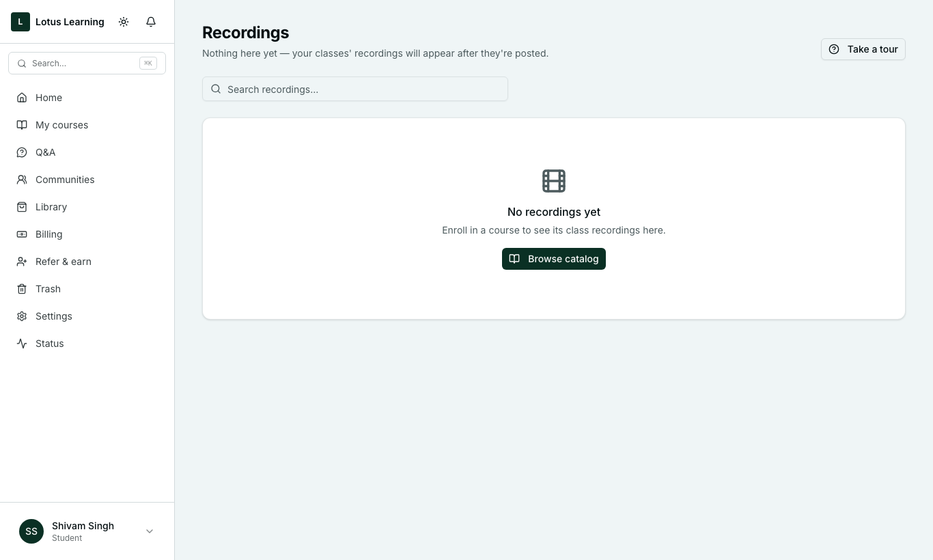This screenshot has width=933, height=560.
Task: Click the Take a tour button
Action: click(863, 49)
